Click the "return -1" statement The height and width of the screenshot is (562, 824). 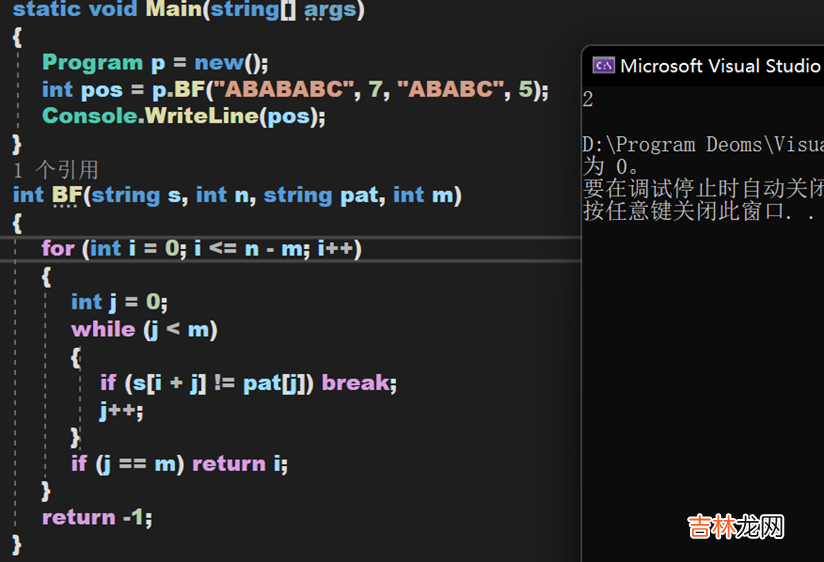click(x=96, y=517)
